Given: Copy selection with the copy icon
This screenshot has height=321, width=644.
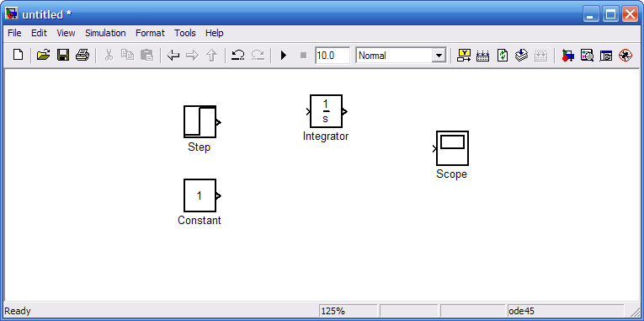Looking at the screenshot, I should (128, 55).
